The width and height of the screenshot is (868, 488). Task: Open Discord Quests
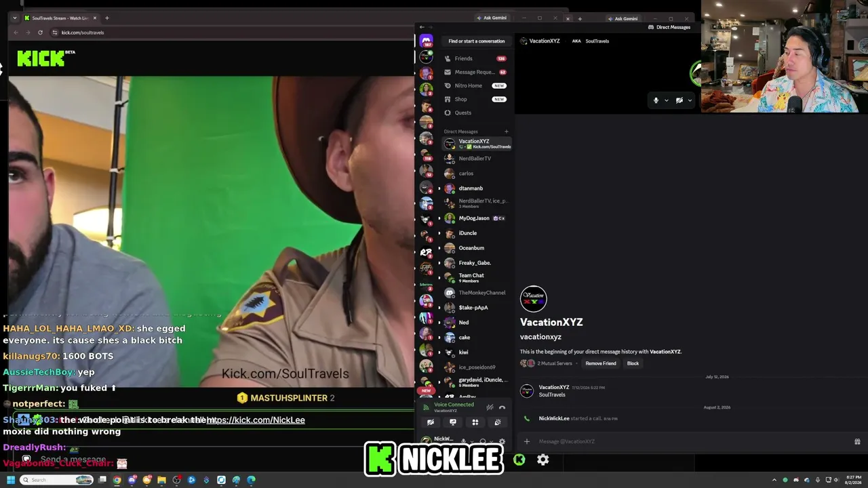pos(475,113)
